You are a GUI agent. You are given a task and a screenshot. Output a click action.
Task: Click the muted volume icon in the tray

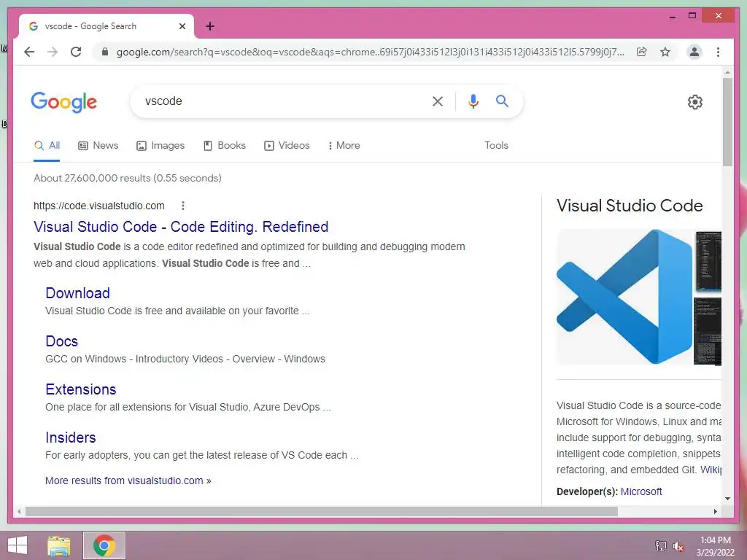point(678,546)
